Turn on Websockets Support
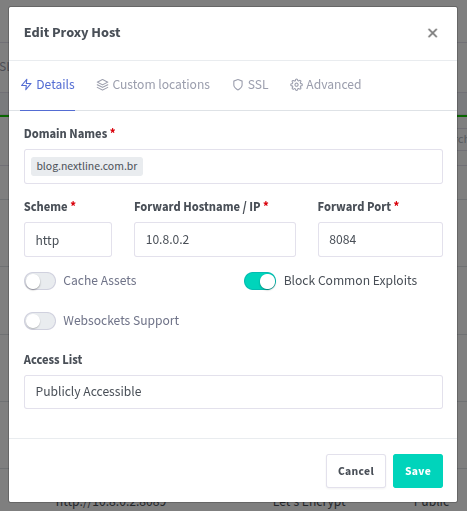Viewport: 467px width, 511px height. 40,321
